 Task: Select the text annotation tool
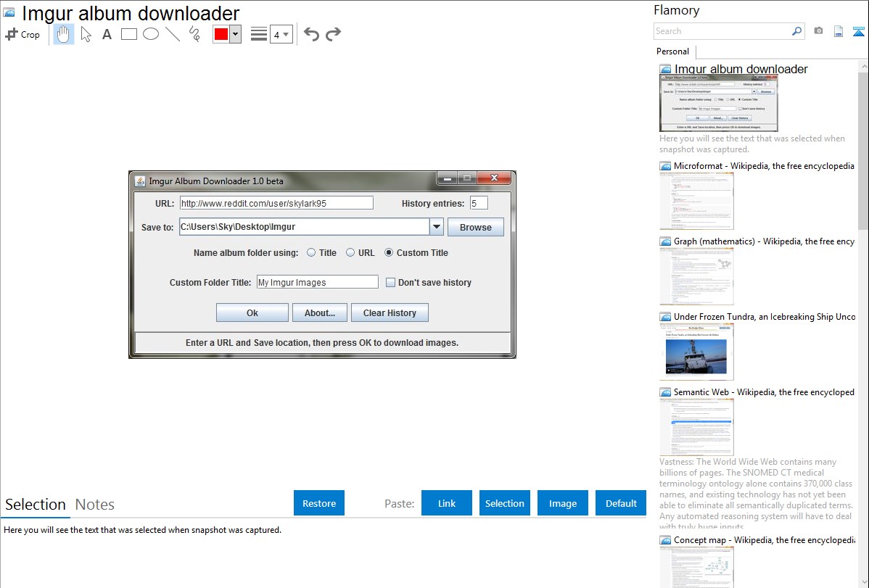pos(107,34)
